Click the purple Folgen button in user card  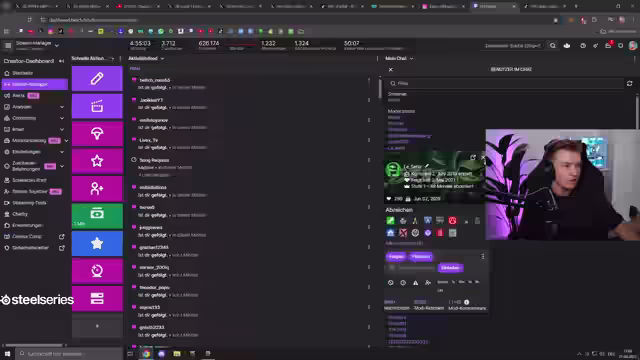396,256
